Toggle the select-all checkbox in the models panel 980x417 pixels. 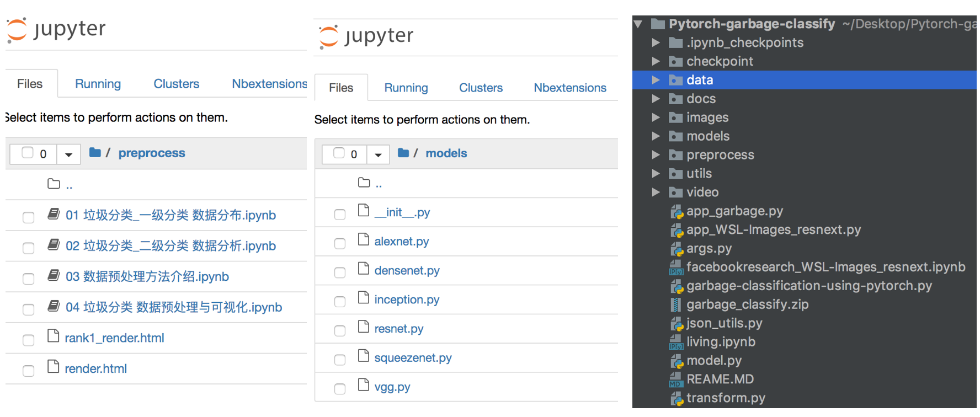coord(339,153)
